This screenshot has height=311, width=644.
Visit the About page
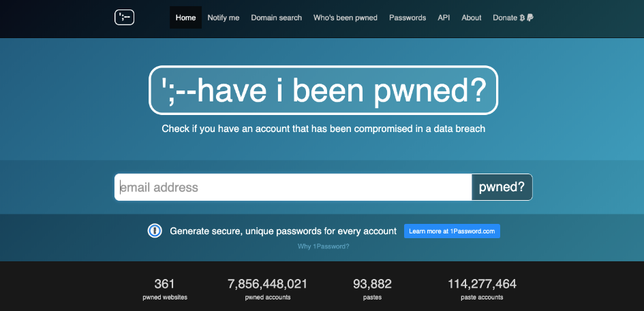(472, 18)
